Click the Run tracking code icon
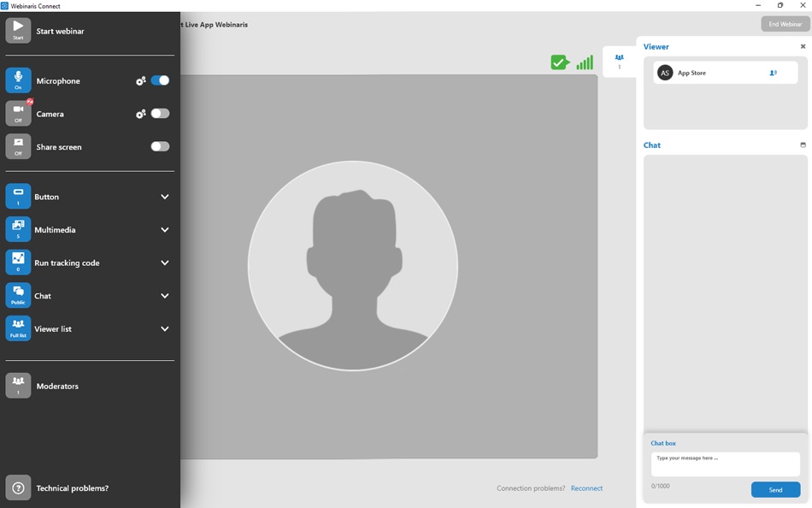The image size is (812, 508). point(18,263)
